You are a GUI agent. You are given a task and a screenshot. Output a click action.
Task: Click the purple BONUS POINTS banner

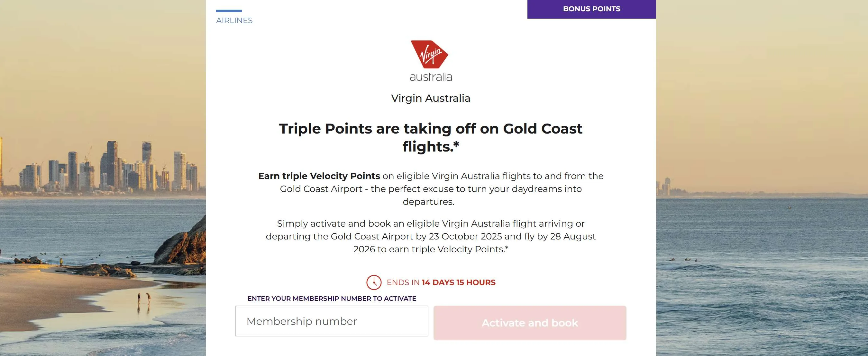[591, 9]
